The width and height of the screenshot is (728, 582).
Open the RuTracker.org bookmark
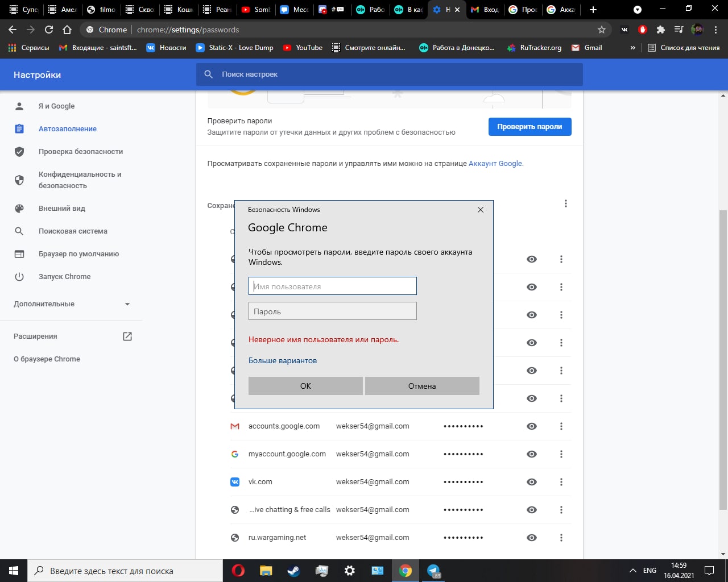click(x=534, y=48)
